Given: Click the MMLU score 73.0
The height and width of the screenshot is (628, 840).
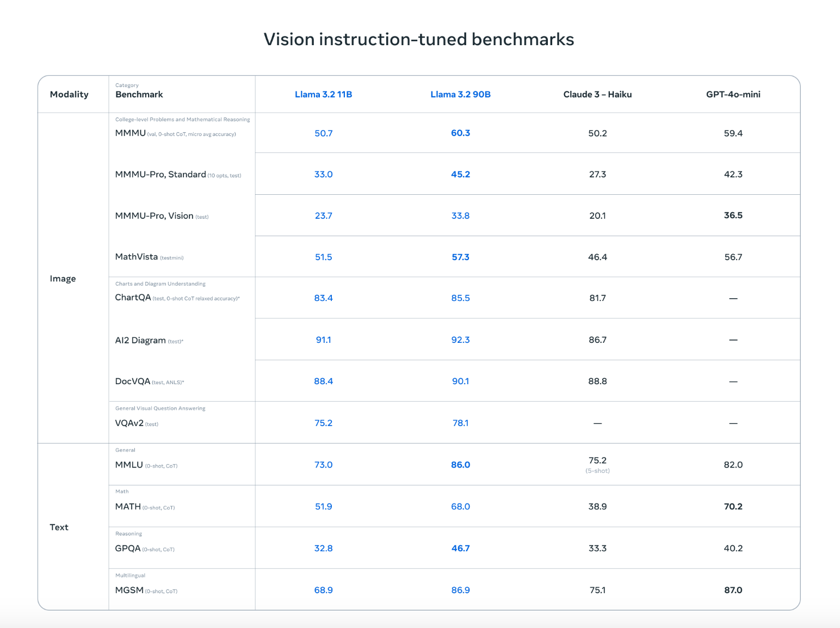Looking at the screenshot, I should click(x=323, y=465).
